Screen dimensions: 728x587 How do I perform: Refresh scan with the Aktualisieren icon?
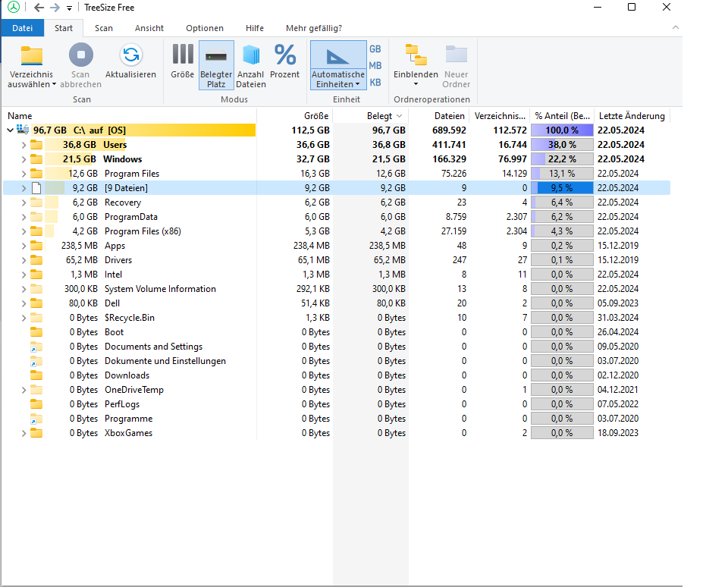click(131, 55)
